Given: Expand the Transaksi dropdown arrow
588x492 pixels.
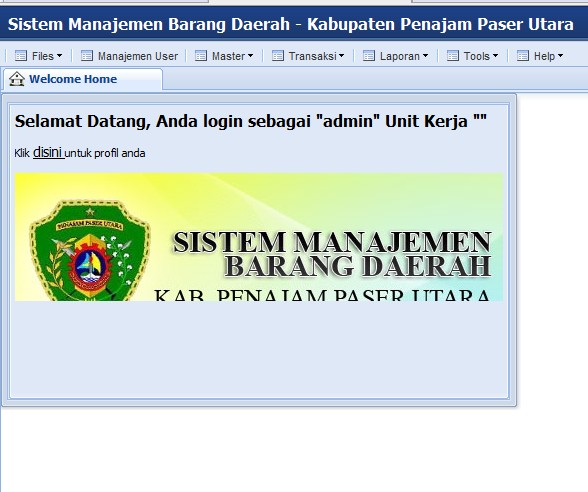Looking at the screenshot, I should click(x=341, y=56).
